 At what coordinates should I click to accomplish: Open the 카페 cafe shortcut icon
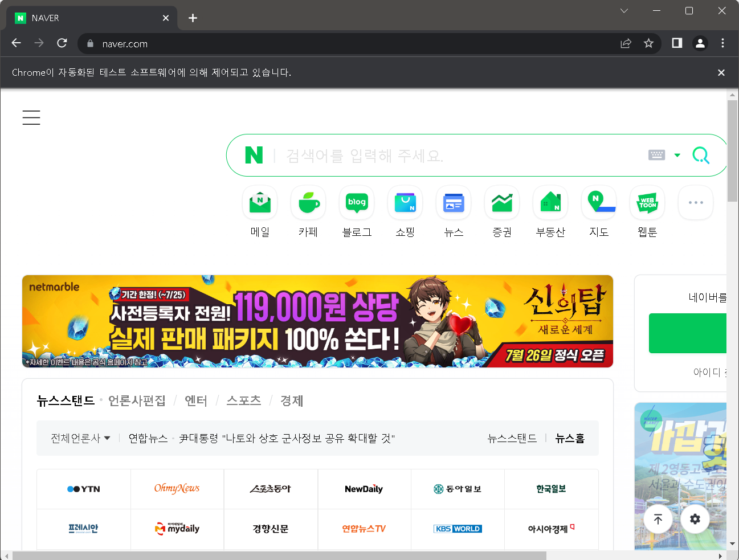pos(308,202)
